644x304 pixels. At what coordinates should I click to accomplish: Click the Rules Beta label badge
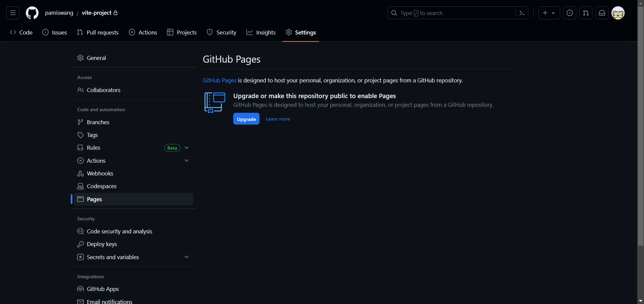click(x=172, y=148)
